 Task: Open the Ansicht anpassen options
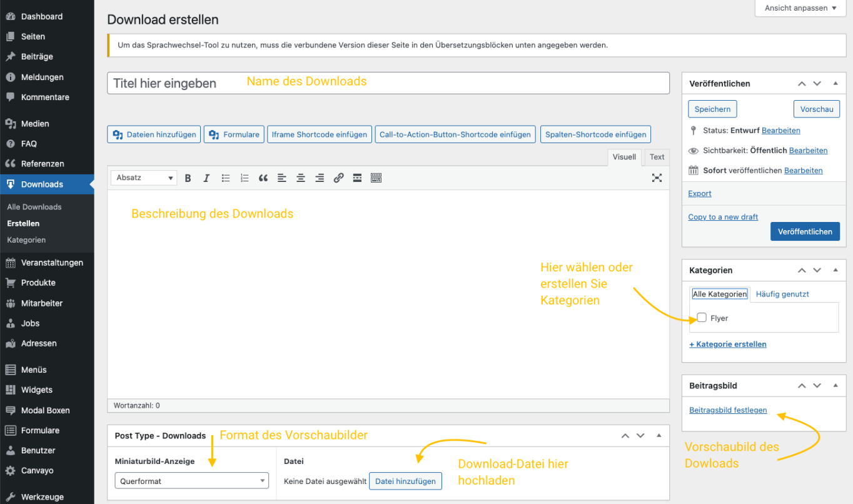800,8
